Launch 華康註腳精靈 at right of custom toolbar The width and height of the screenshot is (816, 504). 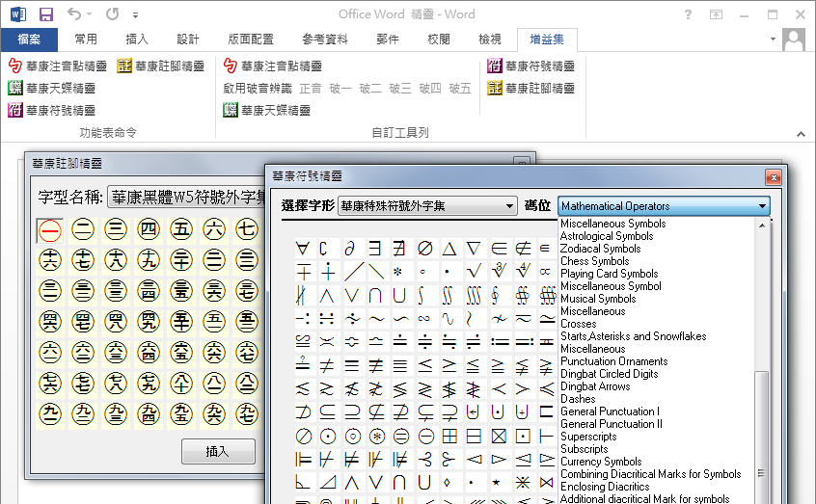point(530,89)
